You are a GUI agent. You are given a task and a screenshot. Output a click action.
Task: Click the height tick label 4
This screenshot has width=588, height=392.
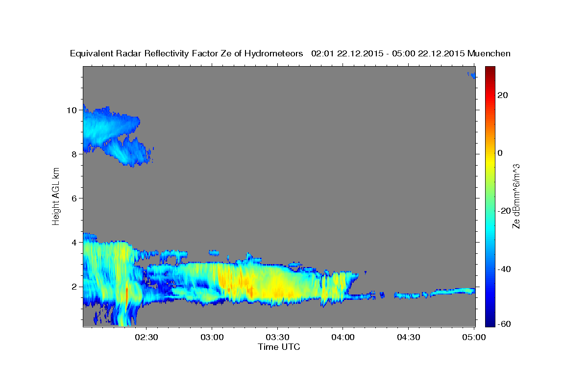(x=75, y=242)
